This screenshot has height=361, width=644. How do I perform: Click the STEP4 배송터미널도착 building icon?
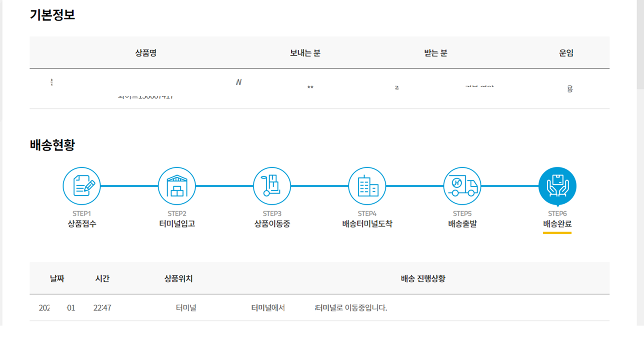coord(367,186)
